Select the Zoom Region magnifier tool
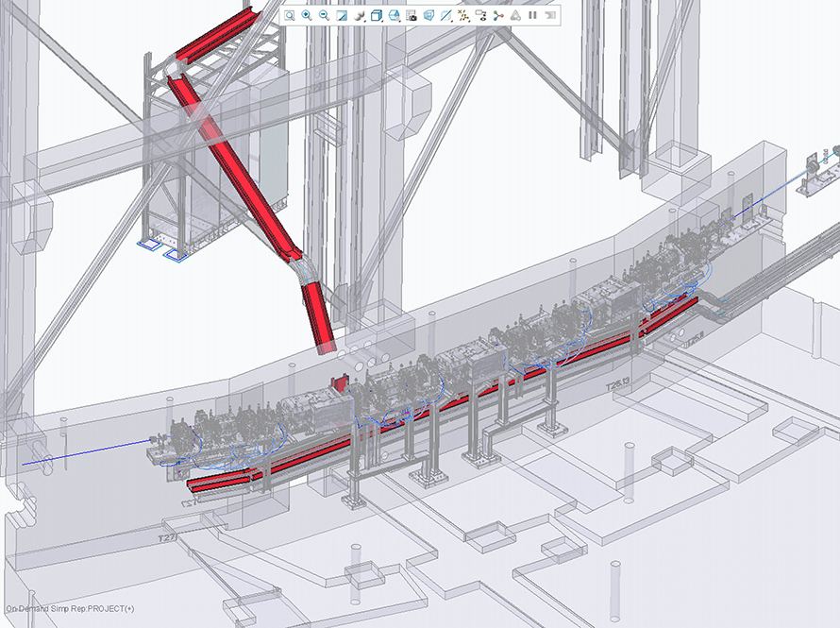The height and width of the screenshot is (628, 840). point(289,13)
